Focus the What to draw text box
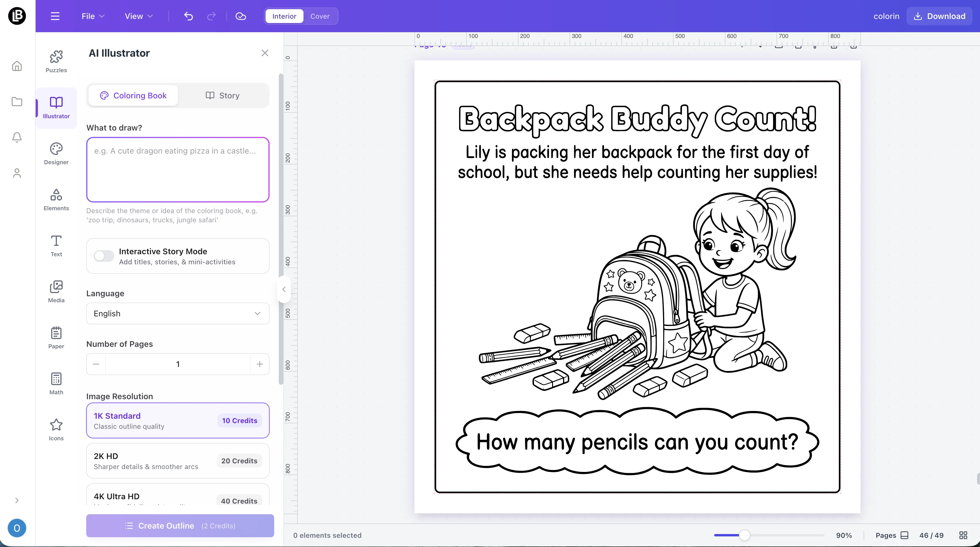980x547 pixels. (x=178, y=169)
